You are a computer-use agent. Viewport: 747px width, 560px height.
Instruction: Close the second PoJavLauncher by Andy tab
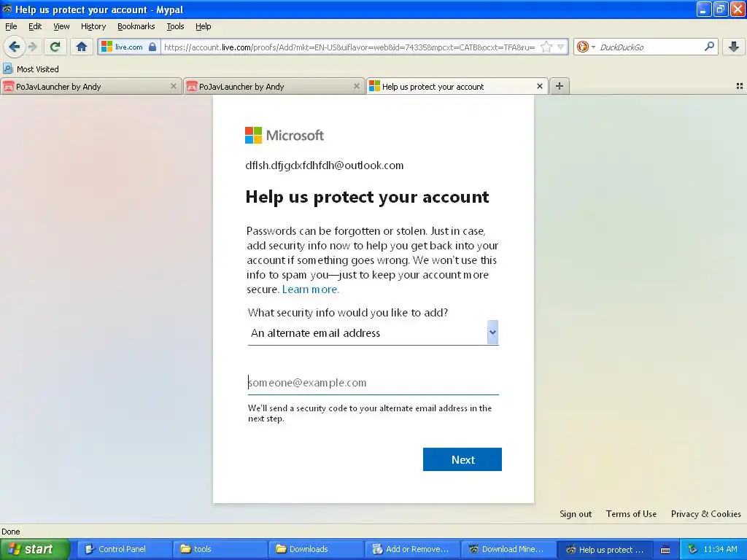[x=356, y=86]
